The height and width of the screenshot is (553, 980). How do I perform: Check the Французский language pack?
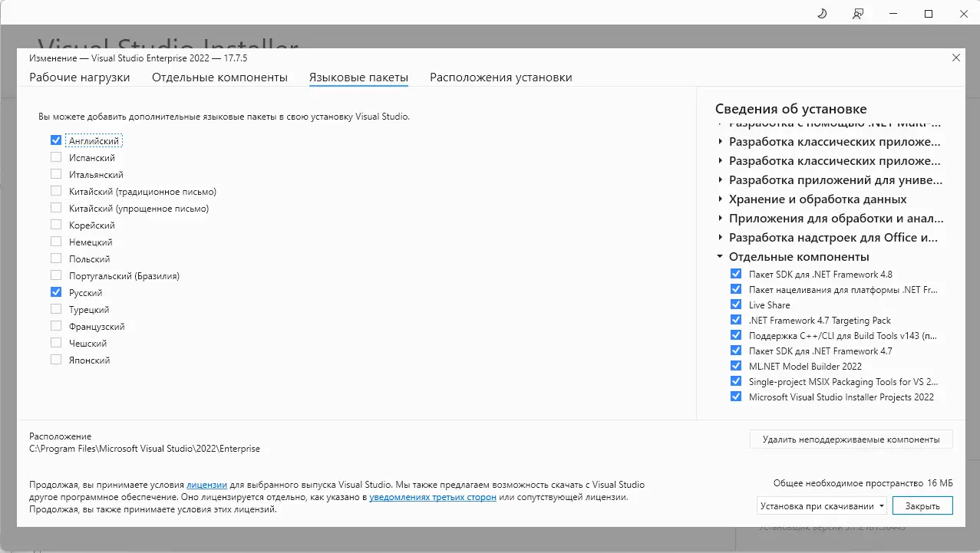[56, 326]
